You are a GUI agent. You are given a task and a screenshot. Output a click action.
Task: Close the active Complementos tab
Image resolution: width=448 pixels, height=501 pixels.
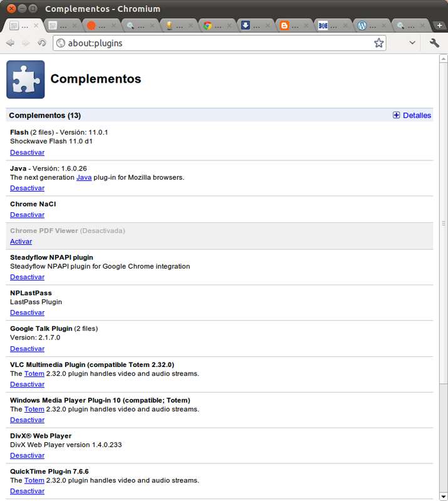coord(36,25)
